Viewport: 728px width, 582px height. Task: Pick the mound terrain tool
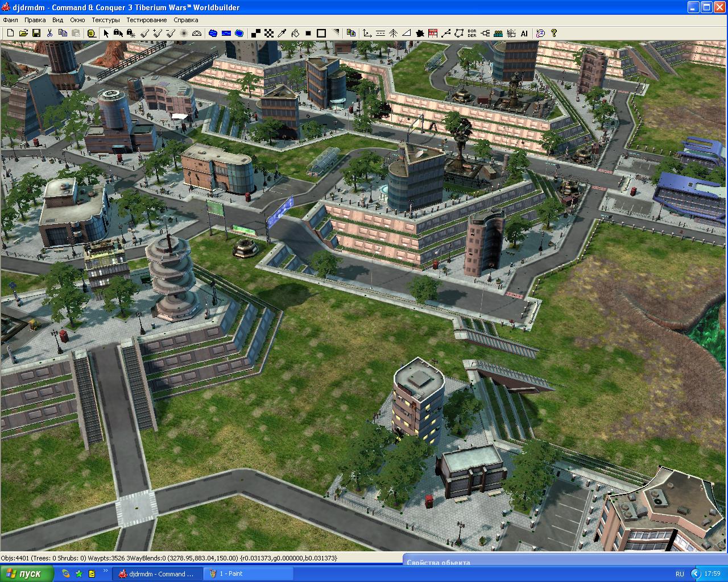197,34
